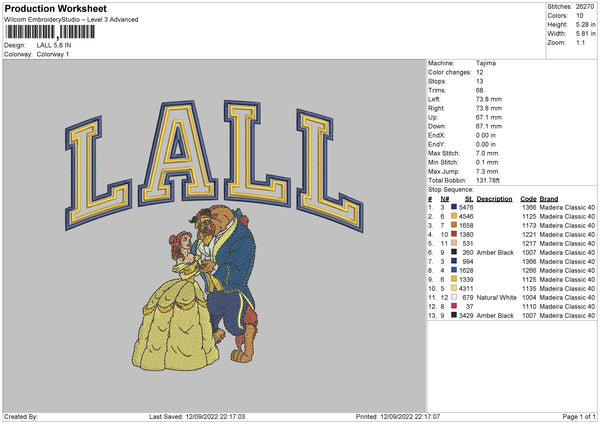The width and height of the screenshot is (600, 424).
Task: Click the Right value 73.8 mm
Action: click(489, 108)
